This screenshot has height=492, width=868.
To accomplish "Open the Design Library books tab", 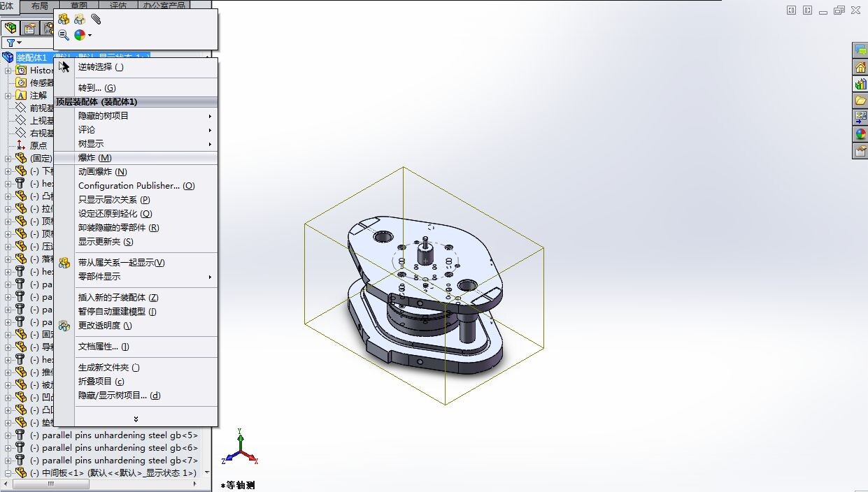I will point(860,84).
